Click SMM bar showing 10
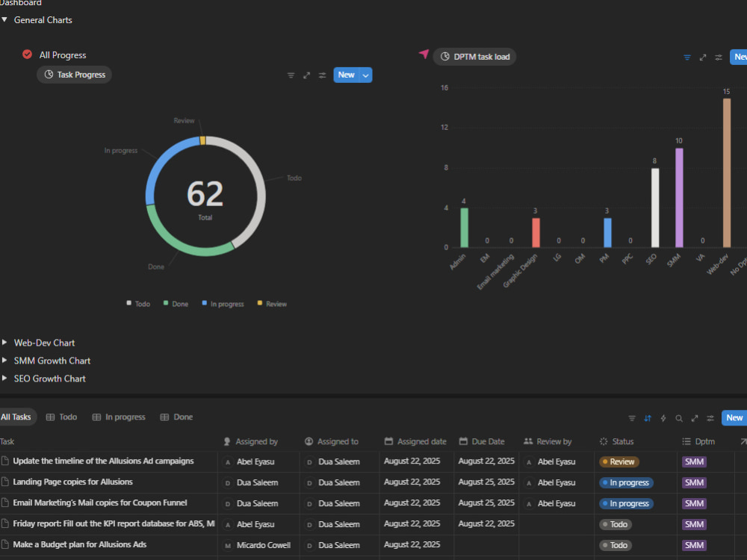This screenshot has height=560, width=747. pos(679,198)
